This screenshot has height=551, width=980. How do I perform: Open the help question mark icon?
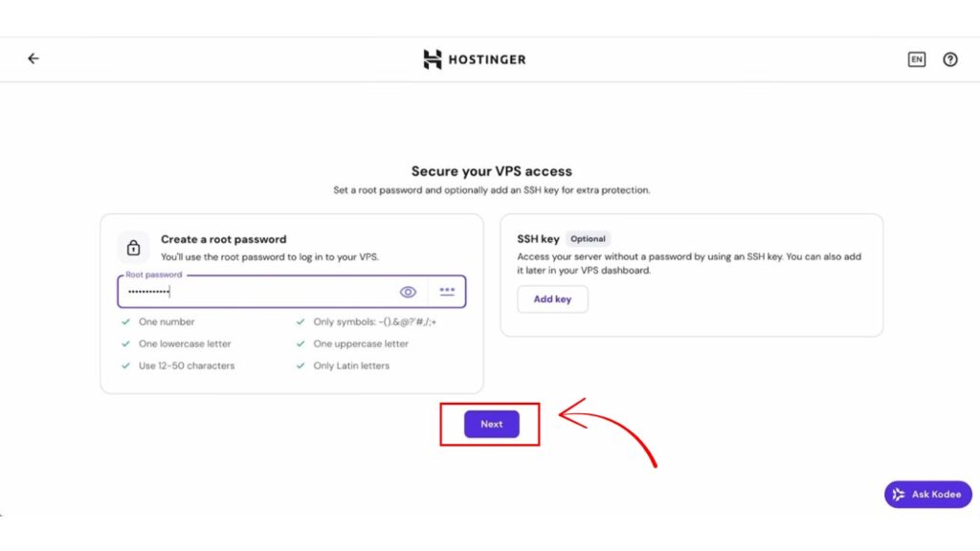pos(950,59)
